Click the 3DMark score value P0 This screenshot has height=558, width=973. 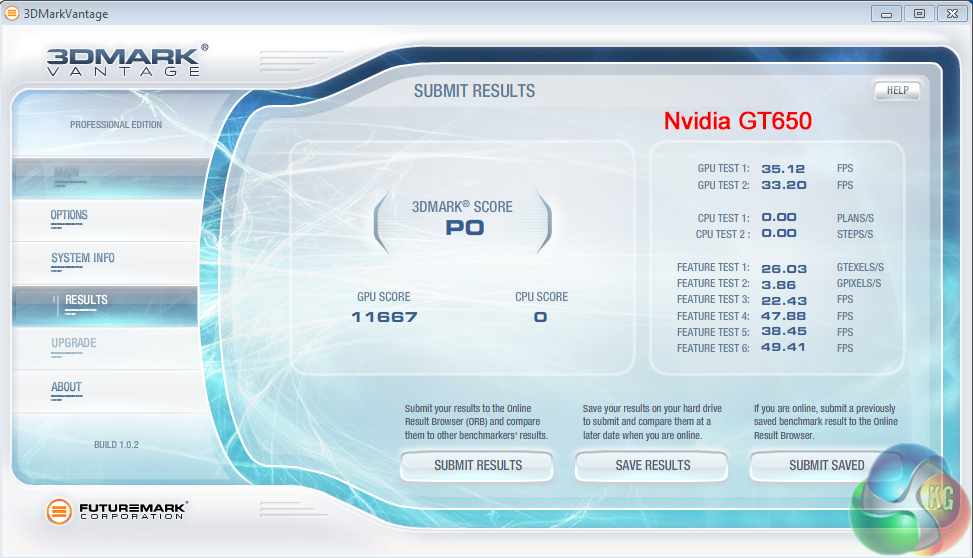[x=465, y=228]
